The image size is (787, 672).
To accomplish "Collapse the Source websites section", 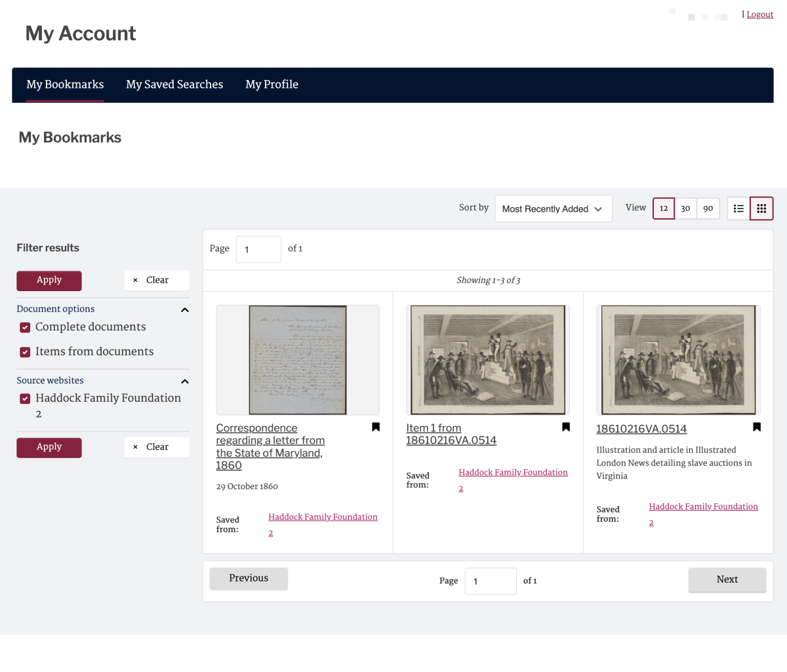I will (185, 381).
